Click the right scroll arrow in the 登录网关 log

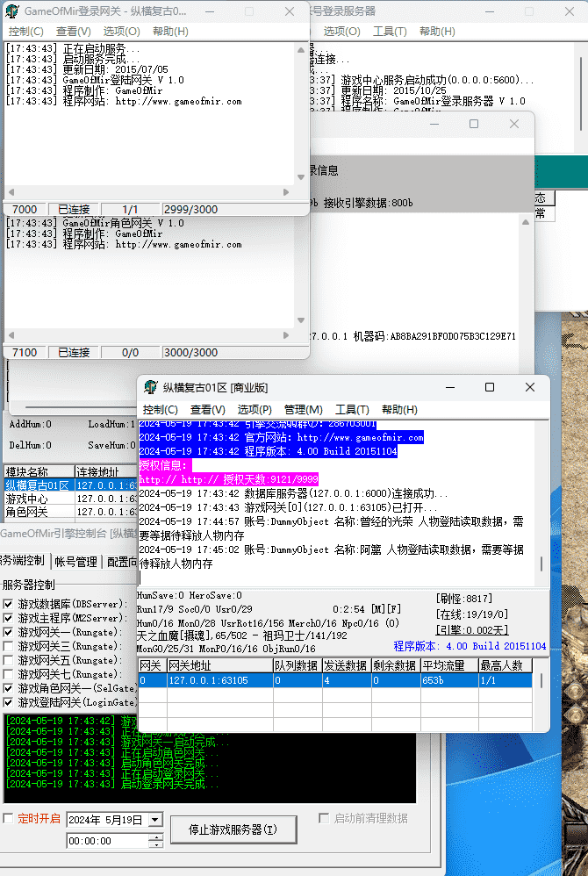(286, 192)
